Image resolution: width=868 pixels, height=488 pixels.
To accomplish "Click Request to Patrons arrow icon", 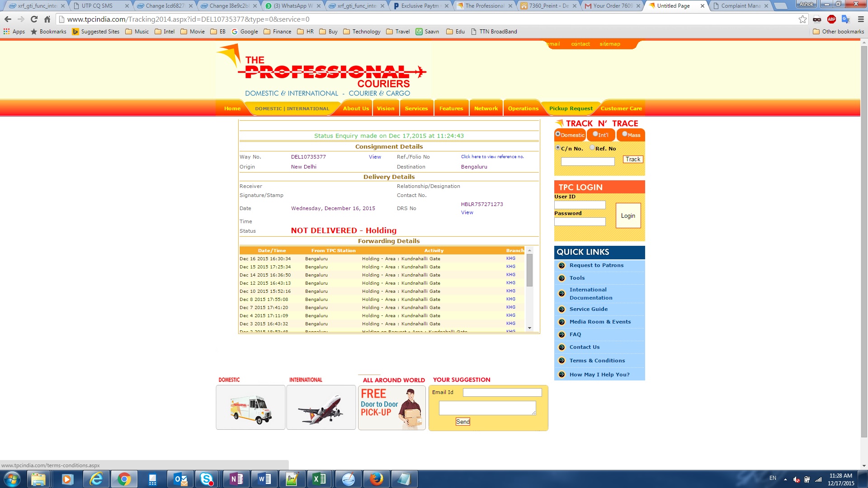I will [x=561, y=266].
